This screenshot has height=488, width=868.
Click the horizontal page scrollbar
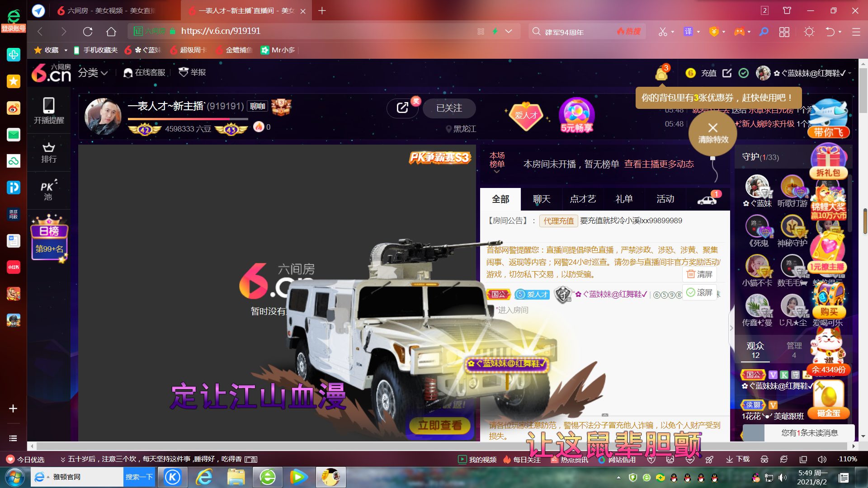tap(441, 446)
